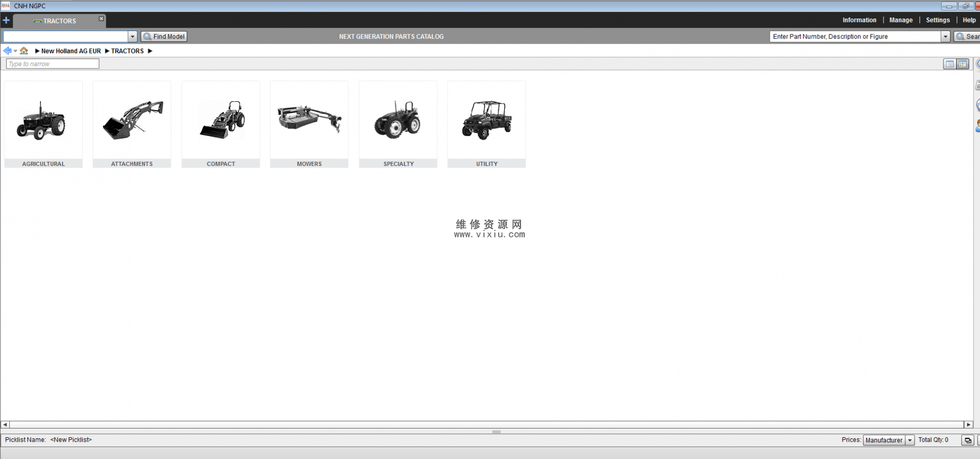Focus the Type to narrow filter field
The image size is (980, 459).
(52, 64)
